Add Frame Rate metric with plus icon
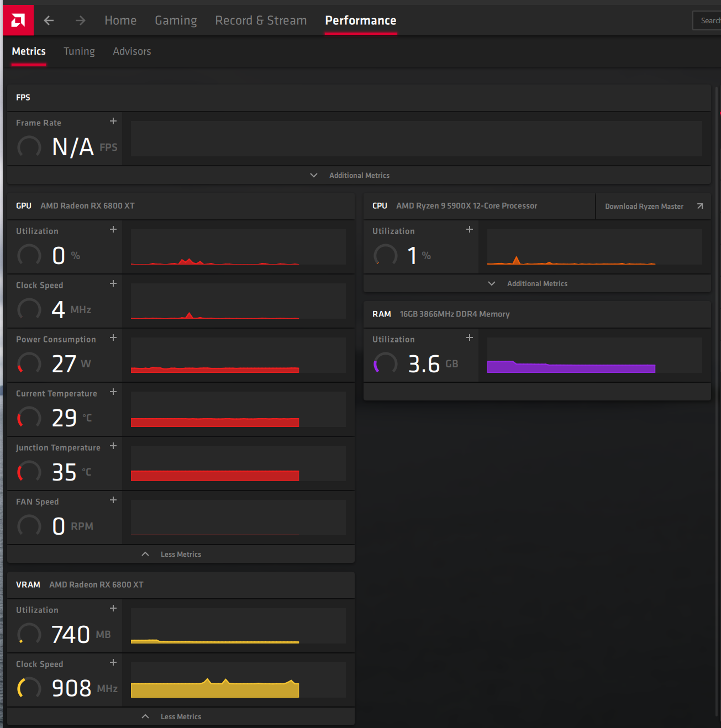 point(113,121)
